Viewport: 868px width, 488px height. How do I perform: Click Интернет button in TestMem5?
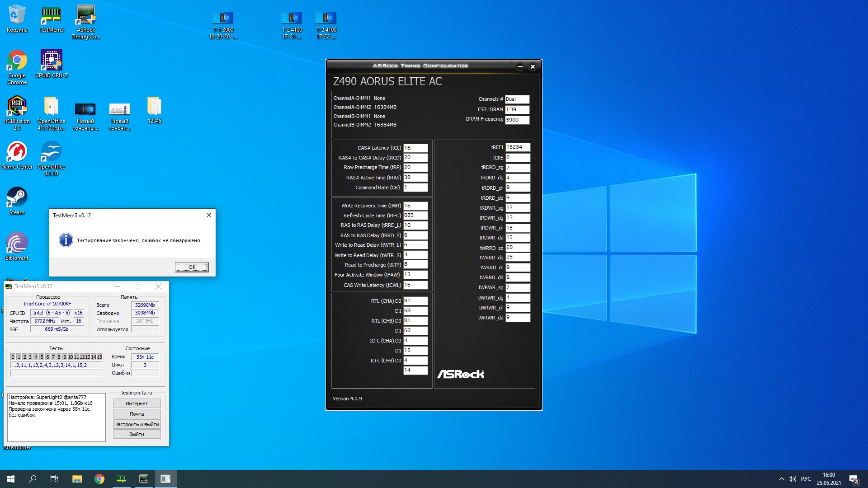137,404
